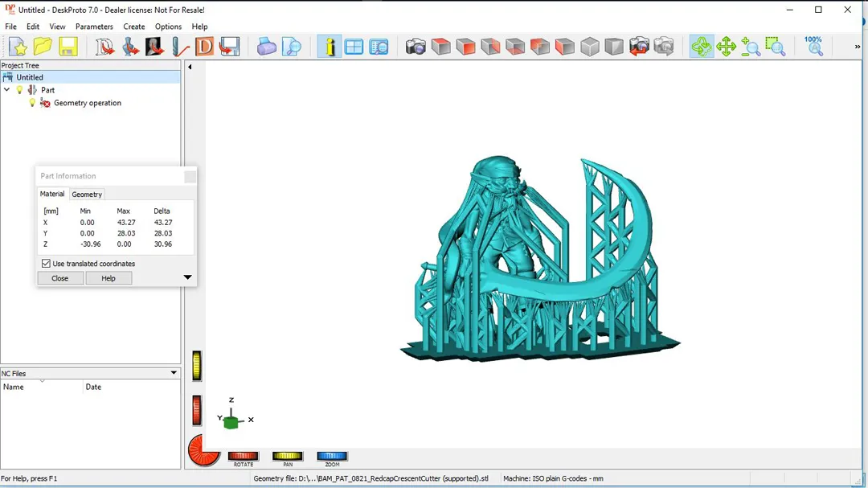Click the cutter with red toolpath line icon

[179, 47]
